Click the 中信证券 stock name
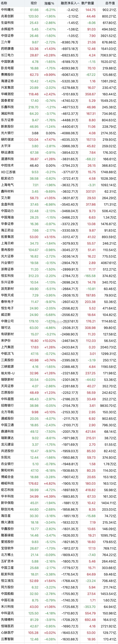118x644 pixels. 7,36
